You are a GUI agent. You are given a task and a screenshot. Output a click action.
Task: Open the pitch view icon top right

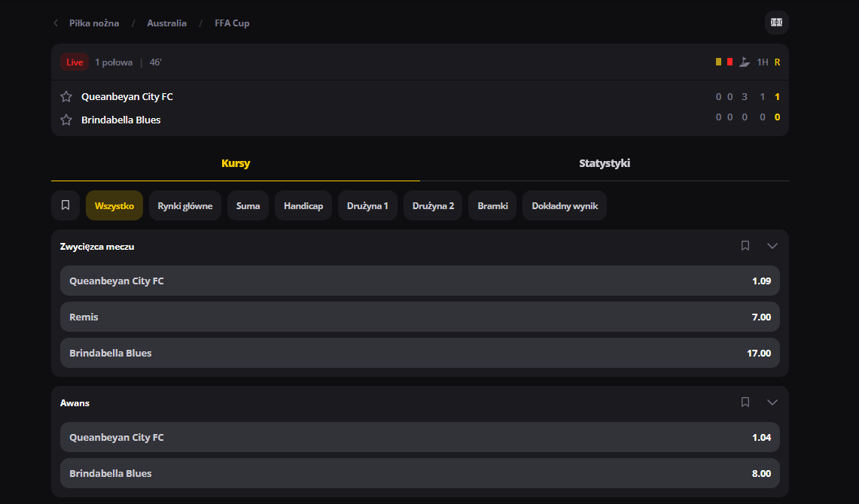pos(776,23)
